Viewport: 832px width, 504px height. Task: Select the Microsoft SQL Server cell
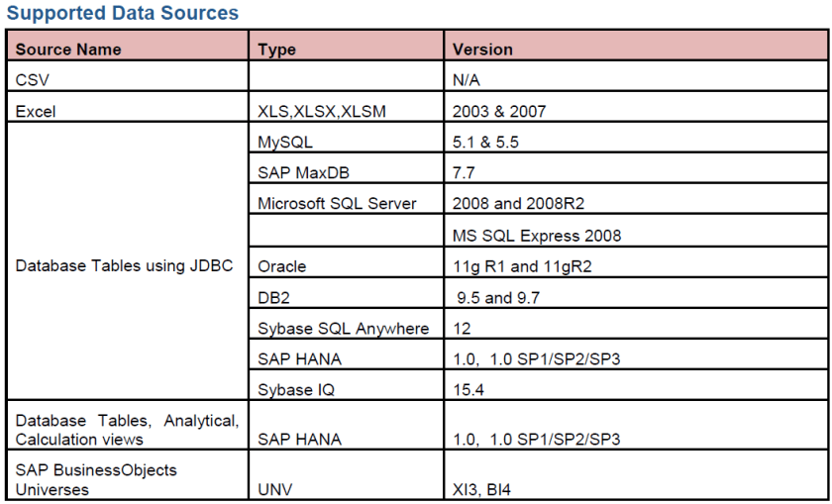pyautogui.click(x=337, y=204)
